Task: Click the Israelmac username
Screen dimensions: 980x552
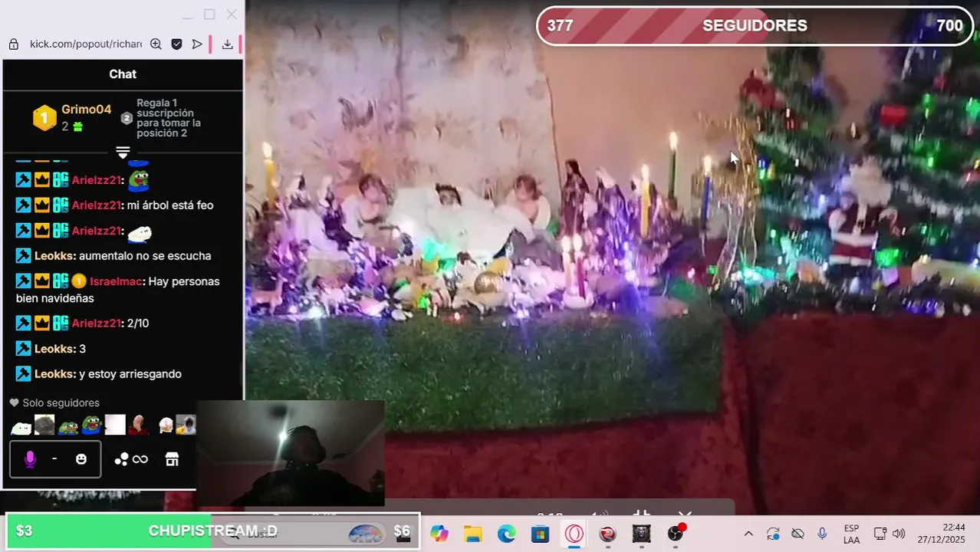Action: 116,281
